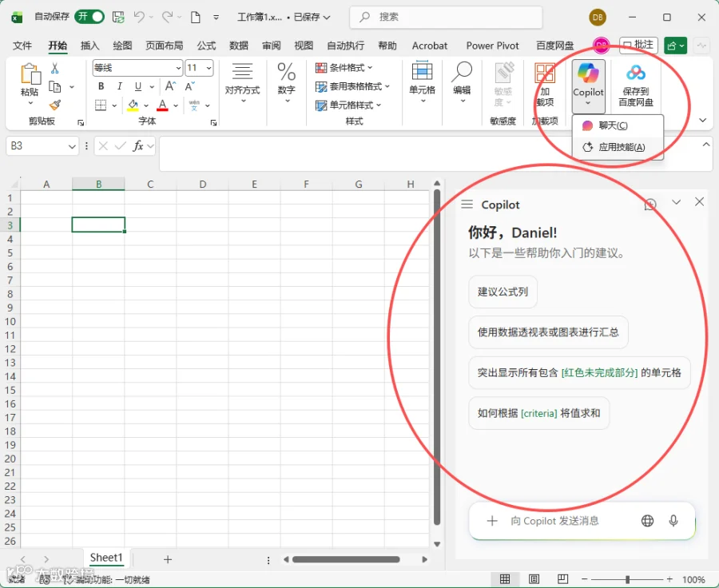Increase font size with larger A
The image size is (719, 588).
click(170, 86)
